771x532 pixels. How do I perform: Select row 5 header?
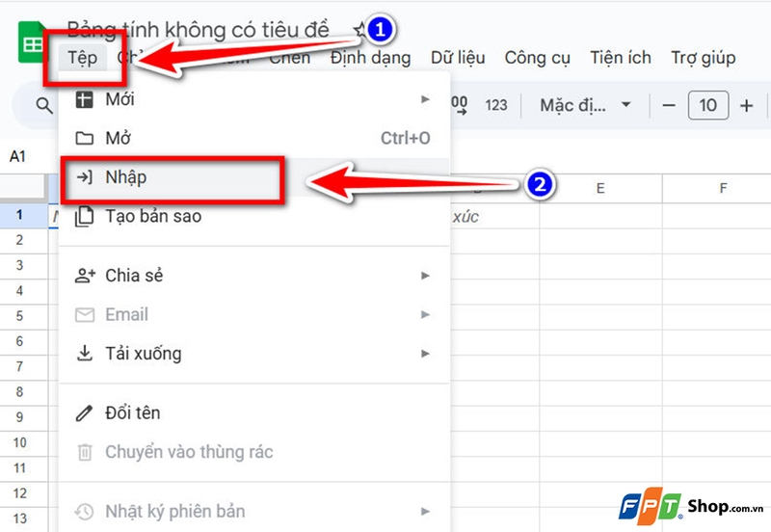coord(23,316)
